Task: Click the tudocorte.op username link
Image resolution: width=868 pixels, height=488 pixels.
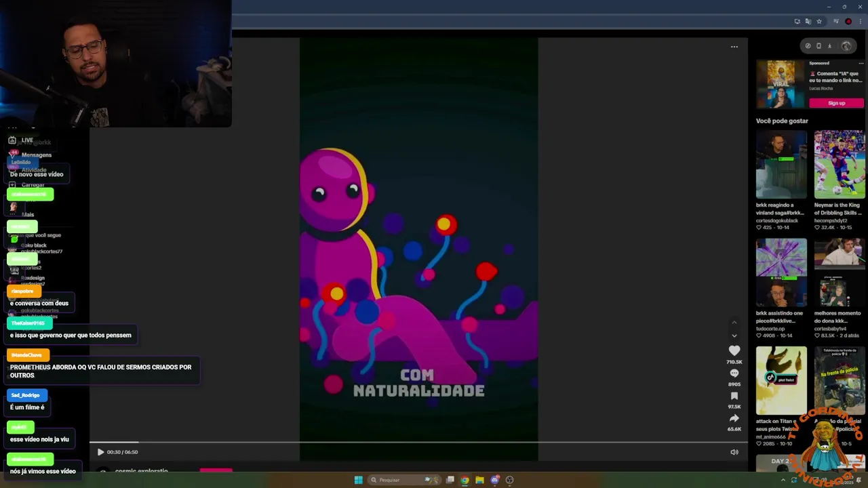Action: point(771,329)
